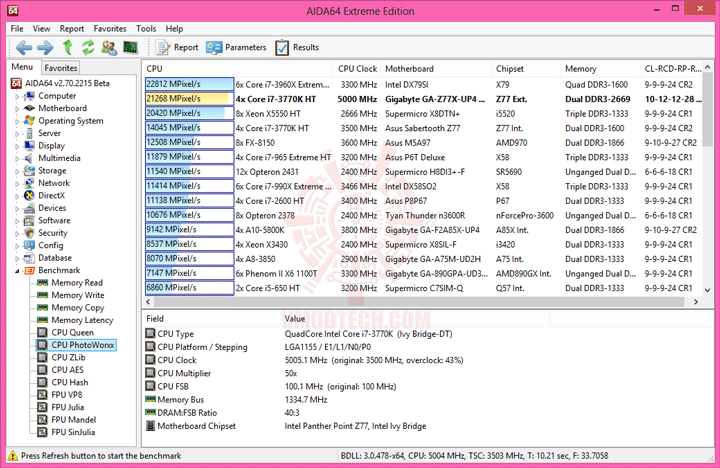Viewport: 720px width, 468px height.
Task: Open the View menu
Action: click(41, 28)
